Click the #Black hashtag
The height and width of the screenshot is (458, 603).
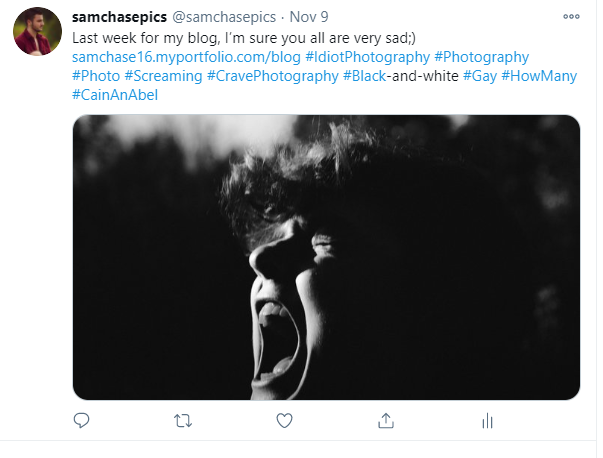pos(364,76)
